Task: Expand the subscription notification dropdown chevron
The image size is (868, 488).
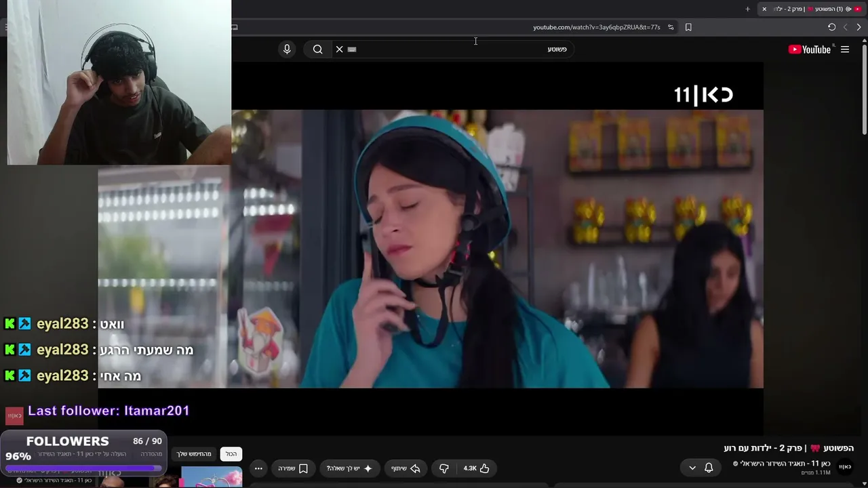Action: click(x=692, y=468)
